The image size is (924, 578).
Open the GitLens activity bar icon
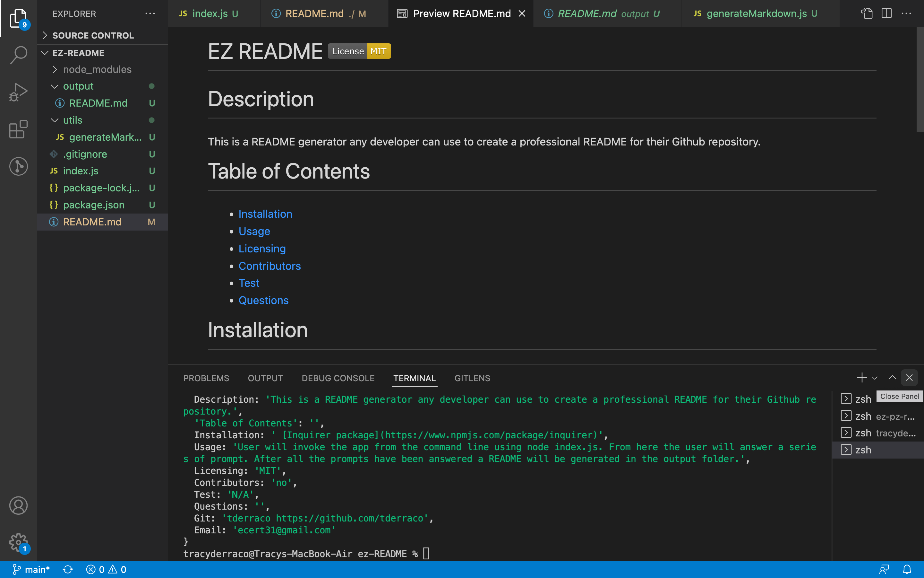[x=18, y=166]
